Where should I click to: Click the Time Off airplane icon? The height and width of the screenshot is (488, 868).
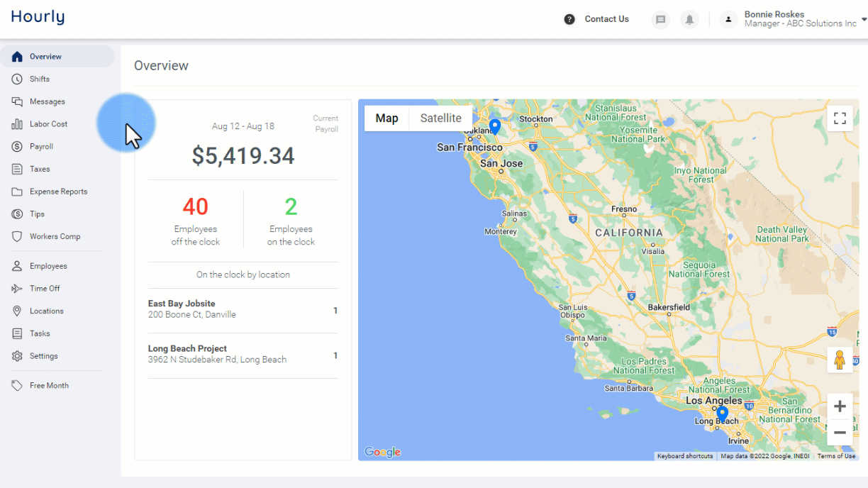pyautogui.click(x=17, y=289)
